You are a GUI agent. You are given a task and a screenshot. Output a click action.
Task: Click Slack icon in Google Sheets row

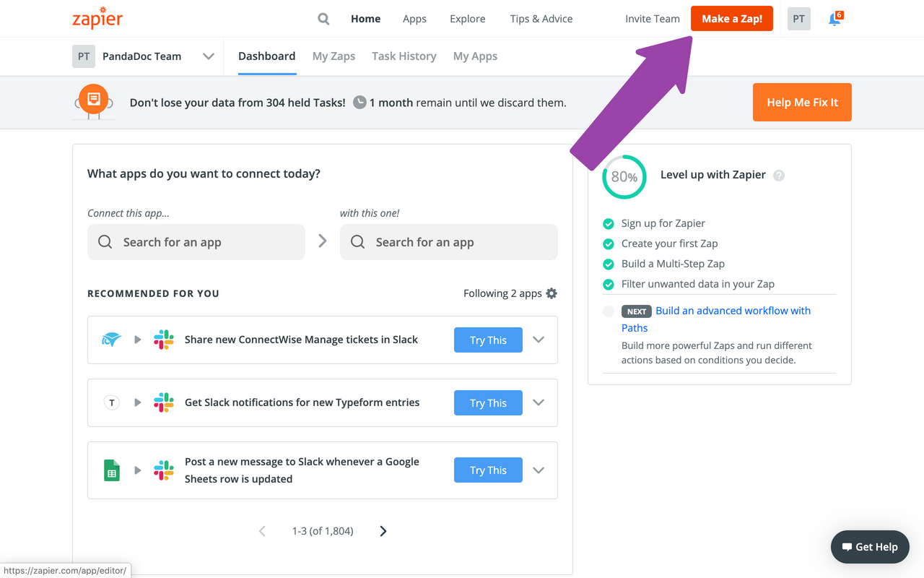(x=164, y=470)
